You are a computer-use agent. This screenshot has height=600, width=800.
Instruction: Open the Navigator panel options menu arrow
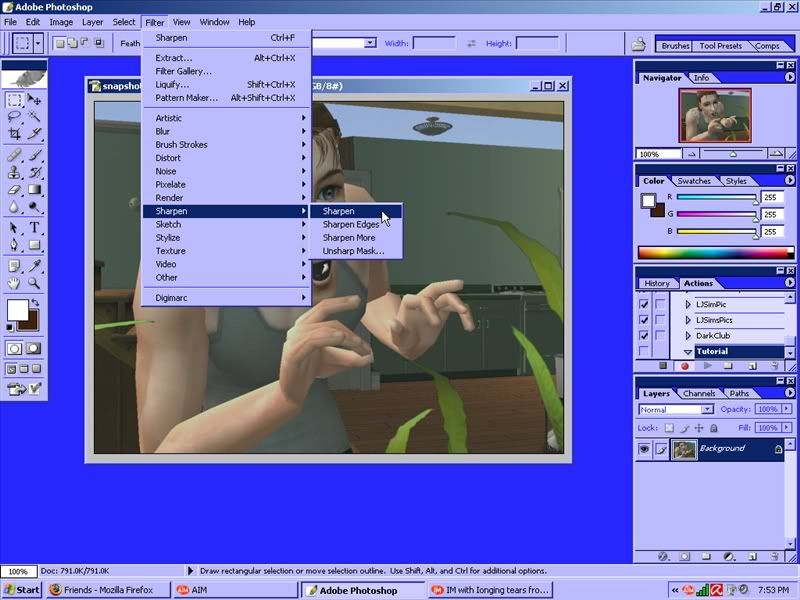pos(789,77)
